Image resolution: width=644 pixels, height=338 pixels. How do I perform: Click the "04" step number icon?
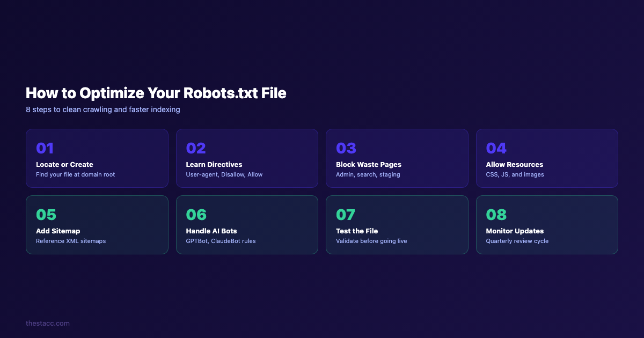495,148
